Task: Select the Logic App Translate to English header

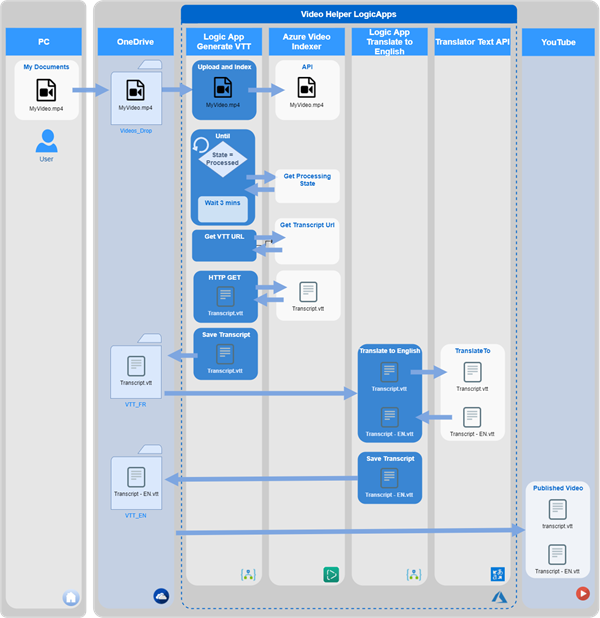Action: click(389, 41)
